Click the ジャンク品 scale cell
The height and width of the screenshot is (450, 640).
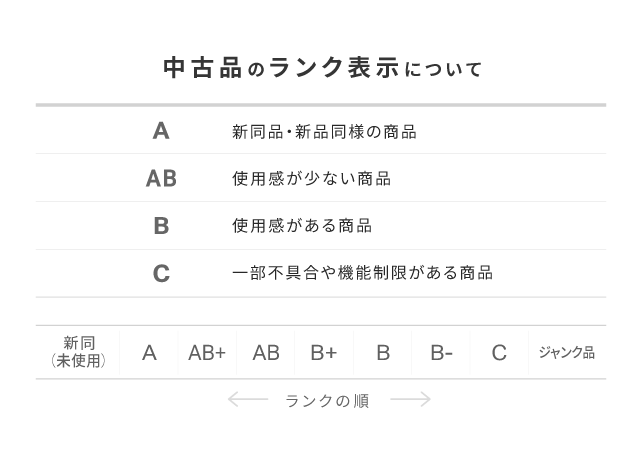point(566,352)
